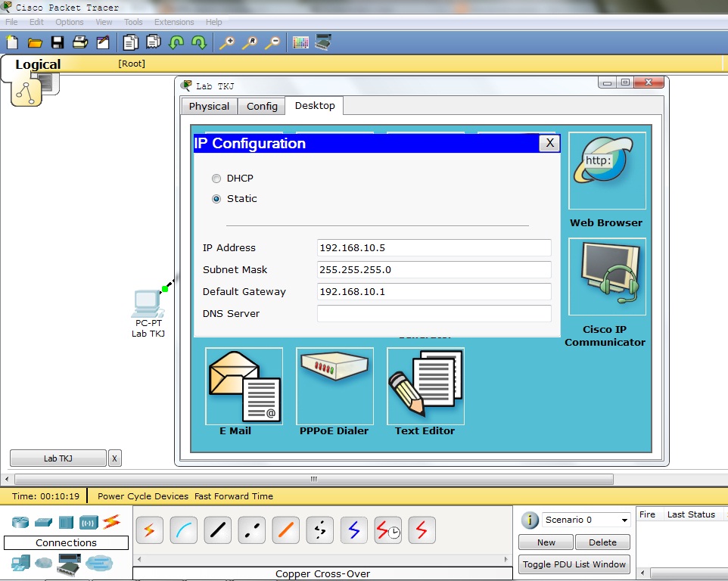Viewport: 728px width, 581px height.
Task: Open the Tools menu
Action: coord(133,22)
